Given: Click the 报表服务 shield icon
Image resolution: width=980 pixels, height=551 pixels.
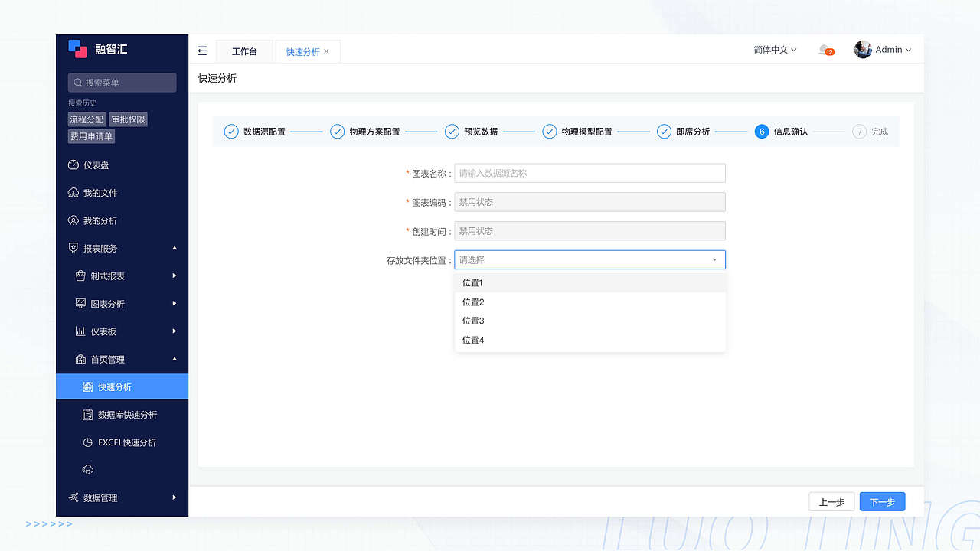Looking at the screenshot, I should click(x=73, y=248).
